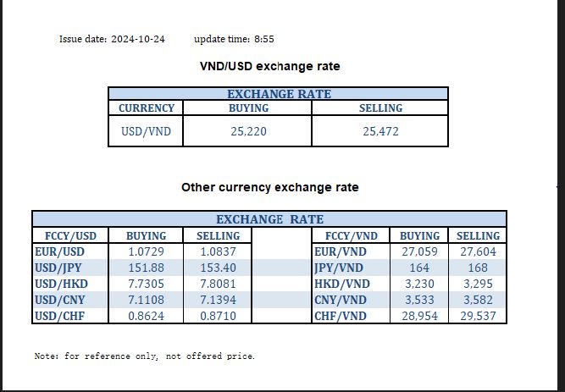
Task: Select the USD/CHF selling value 0.8710
Action: (x=218, y=316)
